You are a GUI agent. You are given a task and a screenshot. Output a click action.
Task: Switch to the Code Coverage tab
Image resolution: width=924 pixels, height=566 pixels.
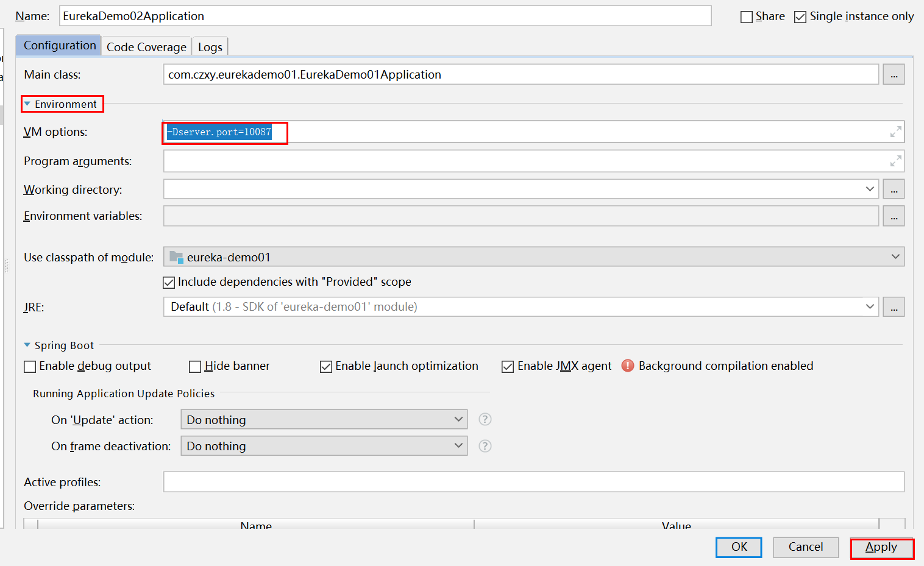(146, 47)
